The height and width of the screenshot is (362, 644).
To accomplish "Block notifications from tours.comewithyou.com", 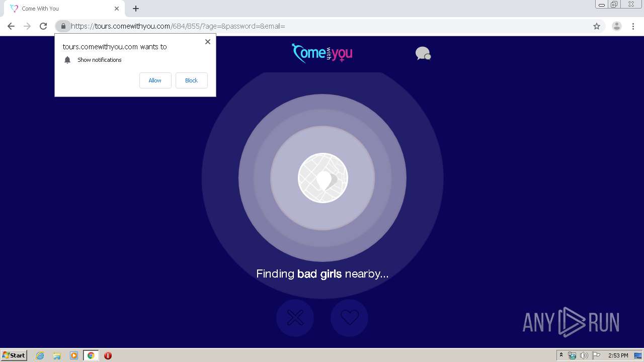I will (x=191, y=80).
